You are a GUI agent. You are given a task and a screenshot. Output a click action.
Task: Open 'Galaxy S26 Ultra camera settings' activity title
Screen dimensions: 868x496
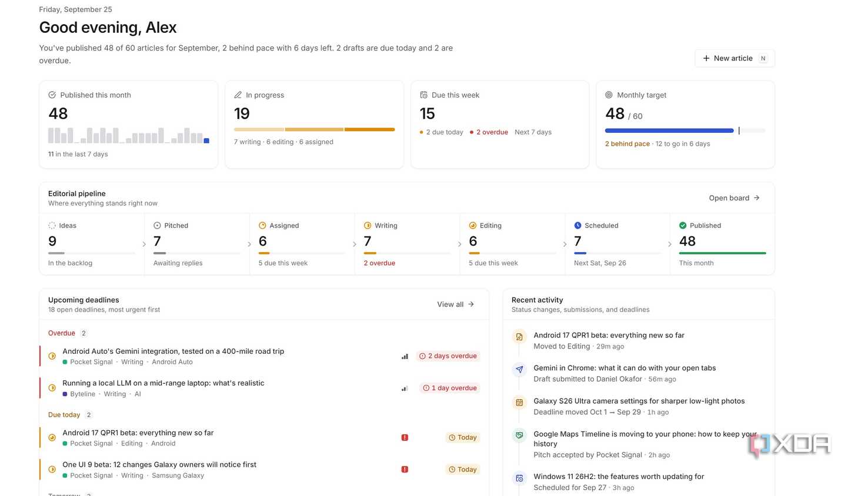point(639,401)
